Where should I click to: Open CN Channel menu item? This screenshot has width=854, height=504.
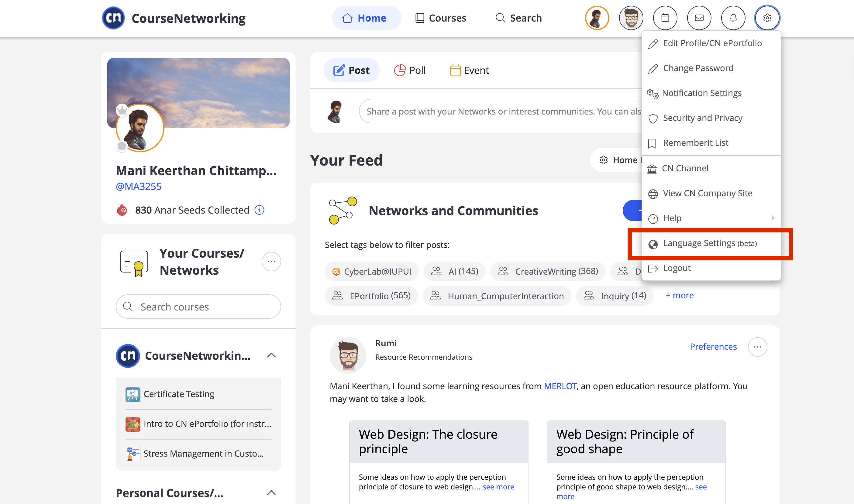point(711,168)
